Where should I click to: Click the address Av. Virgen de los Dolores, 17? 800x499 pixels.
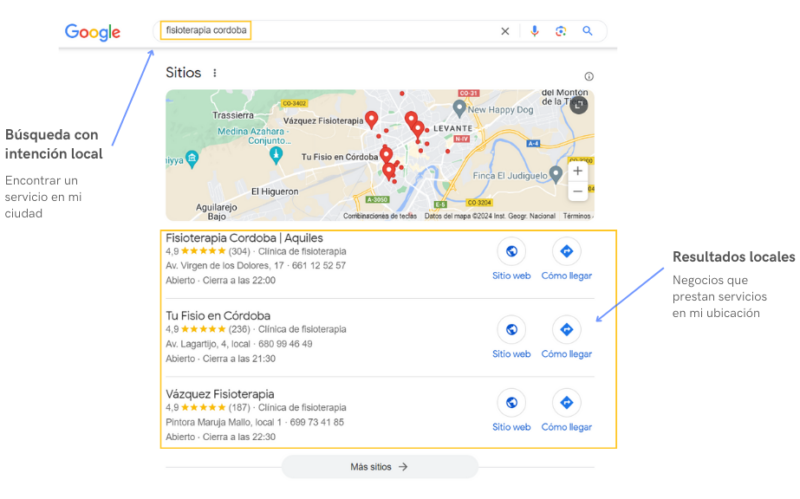(224, 266)
